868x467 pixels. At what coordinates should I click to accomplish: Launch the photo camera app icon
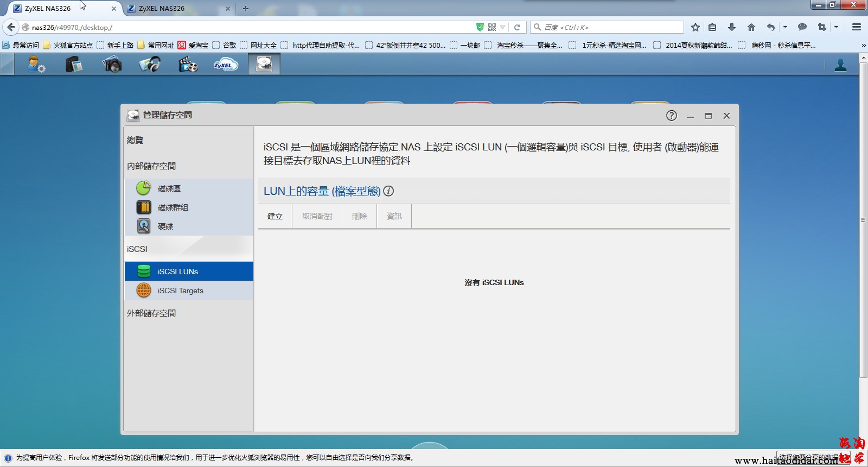[x=112, y=65]
